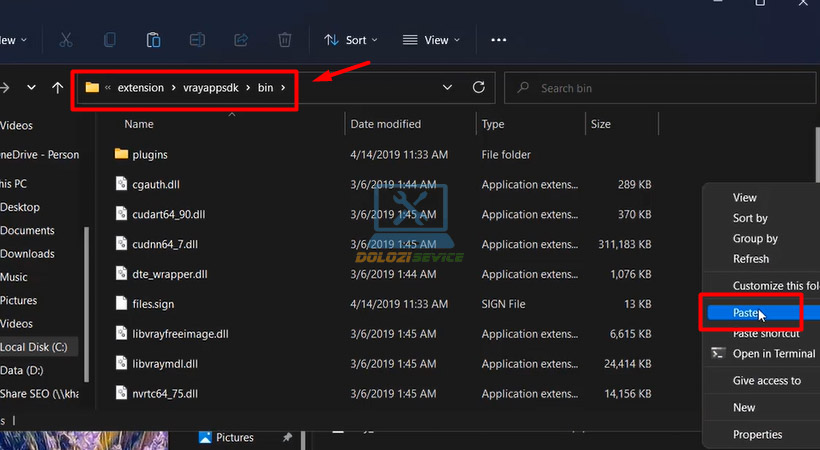
Task: Open the Sort dropdown menu
Action: [351, 40]
